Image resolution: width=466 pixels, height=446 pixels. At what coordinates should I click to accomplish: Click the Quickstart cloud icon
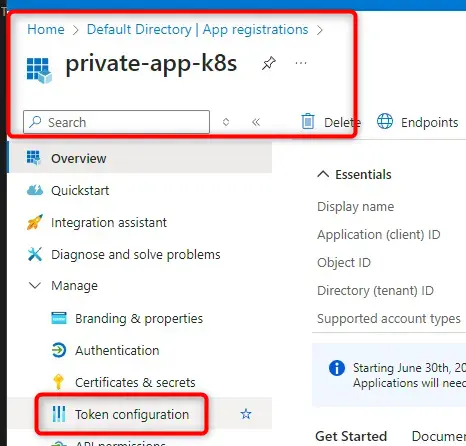(x=35, y=190)
